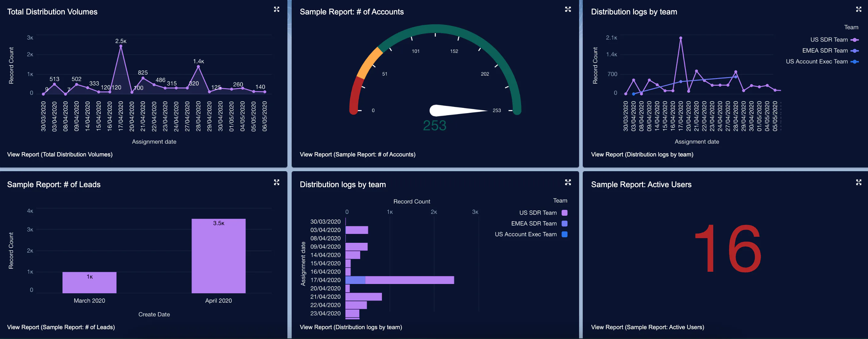Expand the top Distribution logs by team line chart
868x339 pixels.
click(x=858, y=10)
